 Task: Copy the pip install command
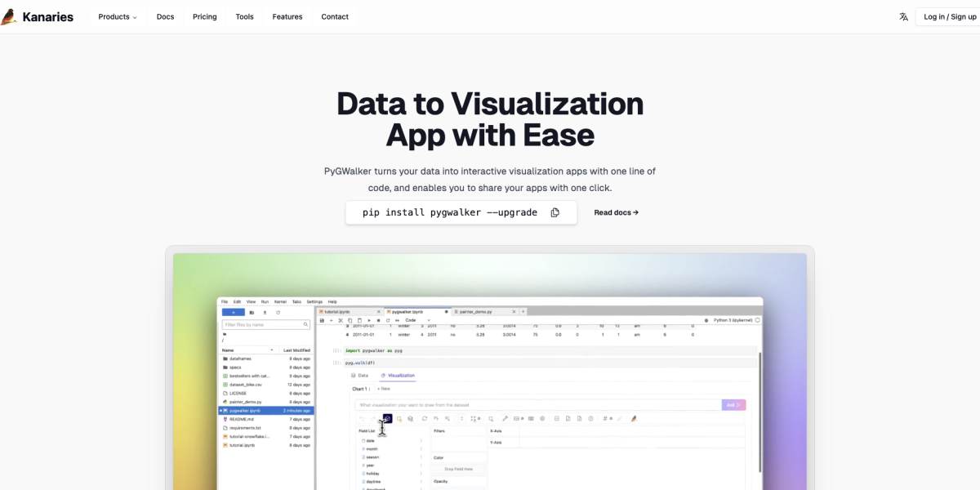[x=555, y=212]
